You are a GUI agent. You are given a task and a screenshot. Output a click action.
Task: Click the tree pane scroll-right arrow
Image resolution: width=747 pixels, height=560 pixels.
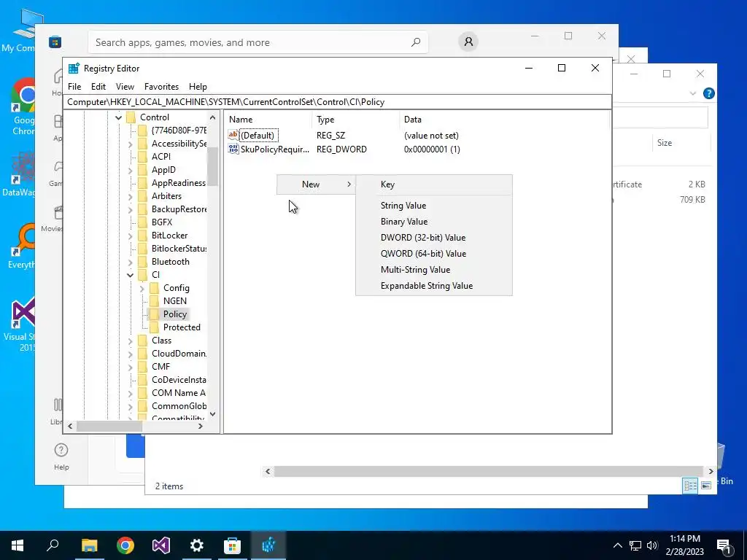point(201,426)
